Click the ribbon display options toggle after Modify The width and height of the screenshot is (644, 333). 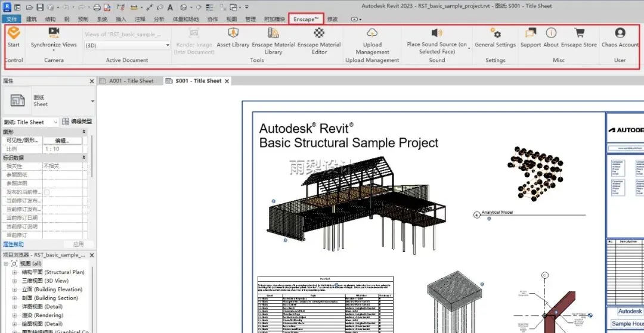tap(355, 19)
